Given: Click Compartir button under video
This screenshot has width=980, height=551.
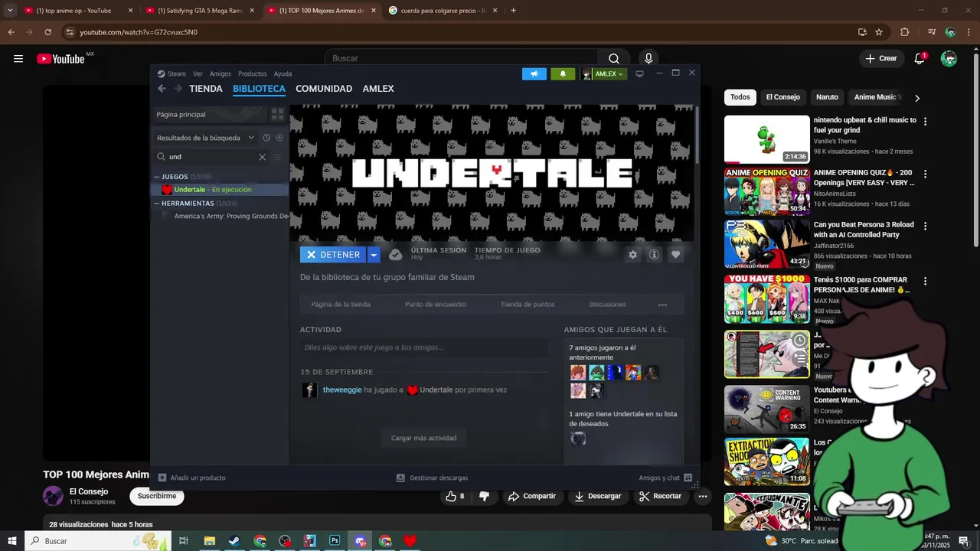Looking at the screenshot, I should (x=532, y=496).
